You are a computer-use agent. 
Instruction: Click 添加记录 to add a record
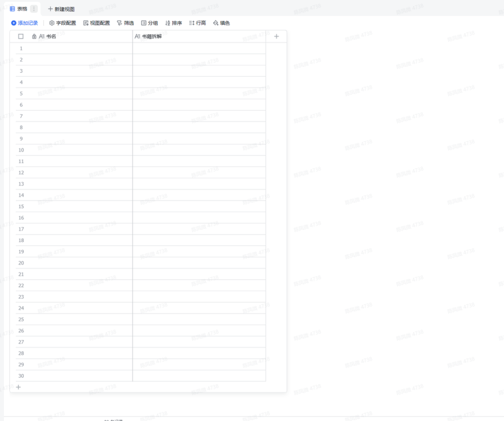pyautogui.click(x=25, y=23)
